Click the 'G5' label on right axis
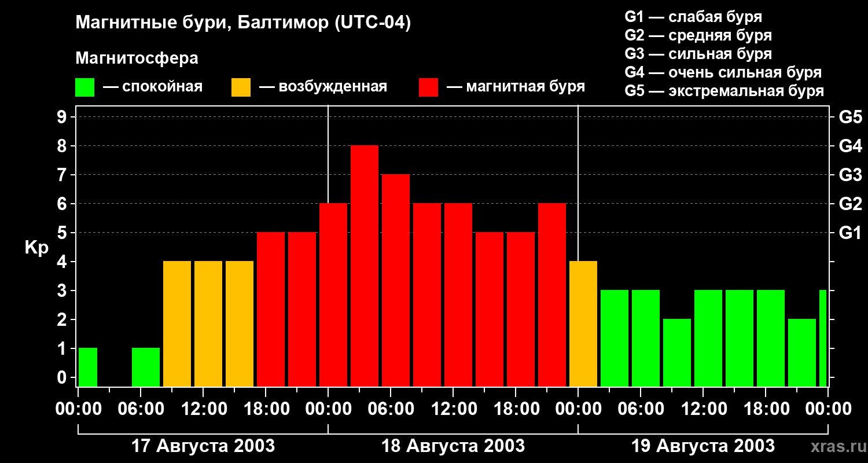The height and width of the screenshot is (463, 868). [850, 117]
